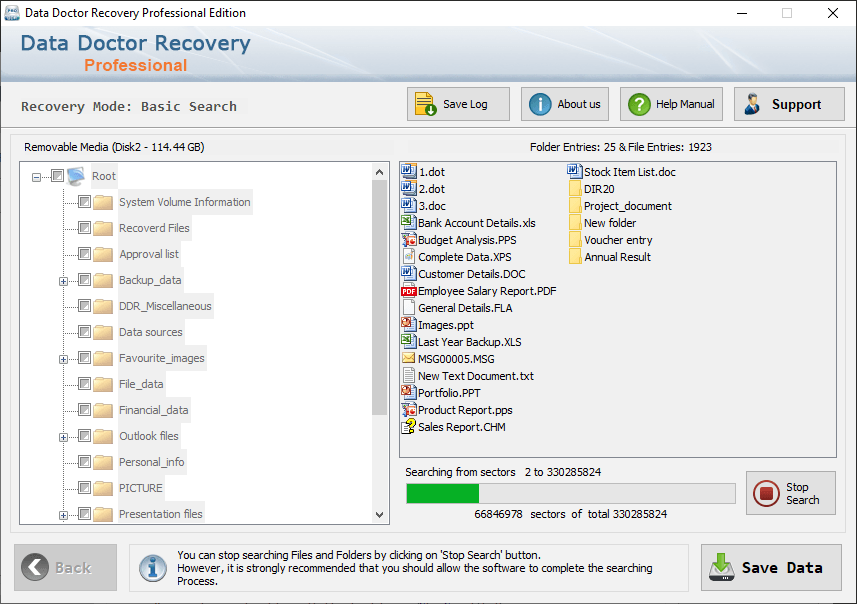Select the Project_document folder icon
The height and width of the screenshot is (604, 857).
575,206
